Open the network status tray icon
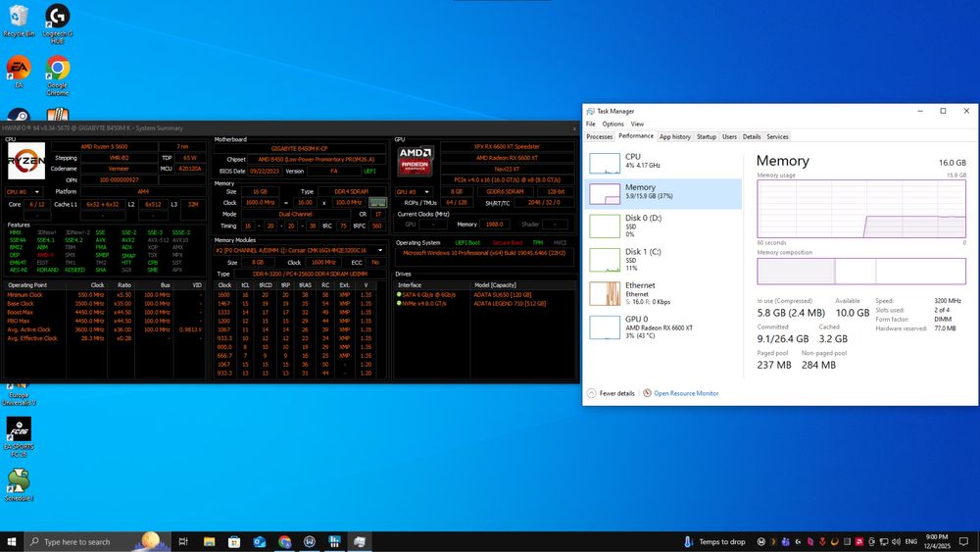Screen dimensions: 980x552 tap(884, 541)
